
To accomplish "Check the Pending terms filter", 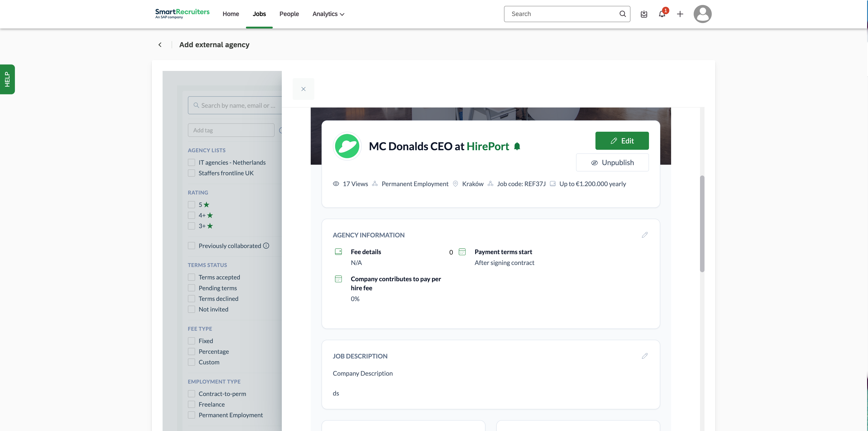I will click(191, 288).
